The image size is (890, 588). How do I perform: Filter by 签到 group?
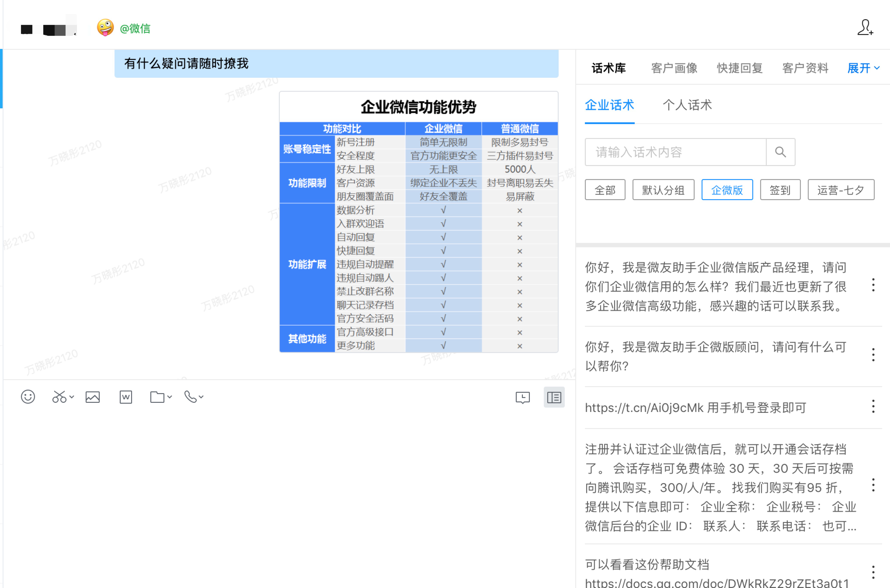tap(780, 190)
